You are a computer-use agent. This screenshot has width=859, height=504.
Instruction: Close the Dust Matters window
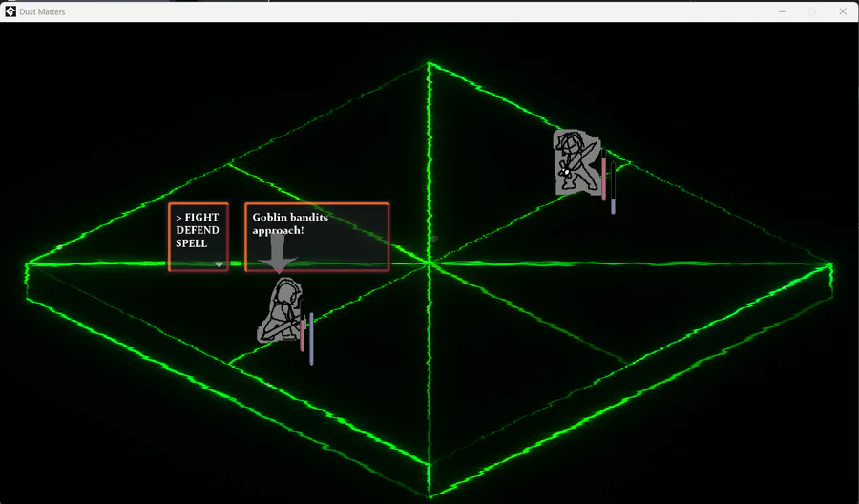[843, 11]
